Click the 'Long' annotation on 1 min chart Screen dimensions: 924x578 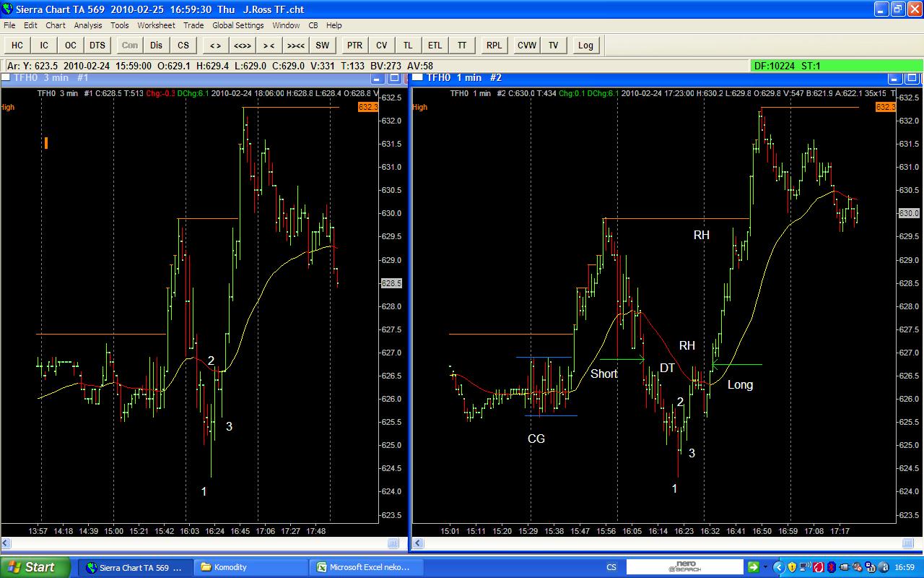pos(740,384)
